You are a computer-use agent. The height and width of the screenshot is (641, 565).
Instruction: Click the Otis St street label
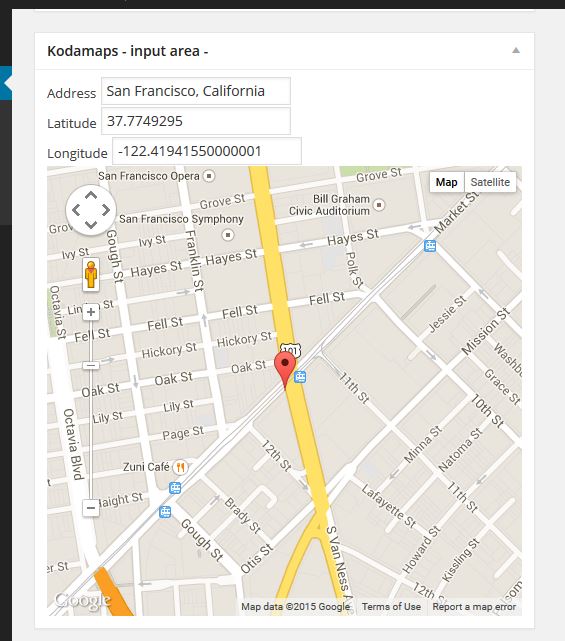click(256, 558)
